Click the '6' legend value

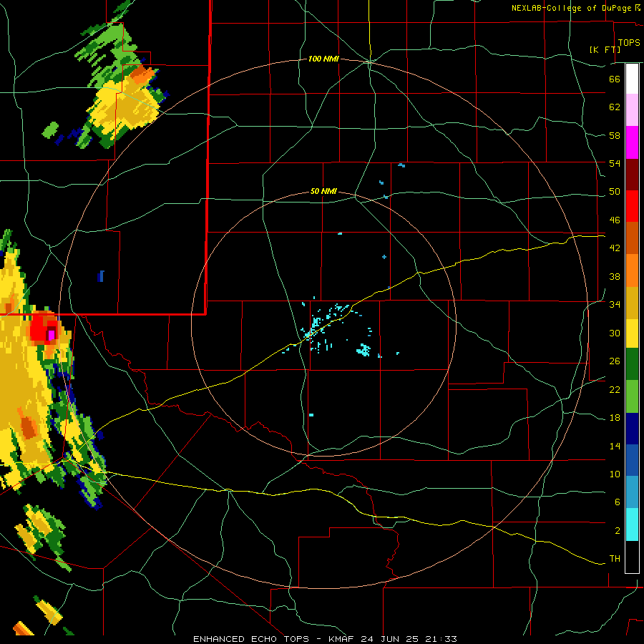pos(617,502)
